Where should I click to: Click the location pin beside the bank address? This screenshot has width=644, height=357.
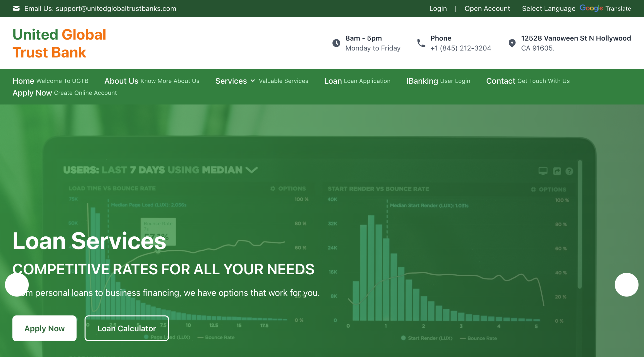pyautogui.click(x=512, y=43)
